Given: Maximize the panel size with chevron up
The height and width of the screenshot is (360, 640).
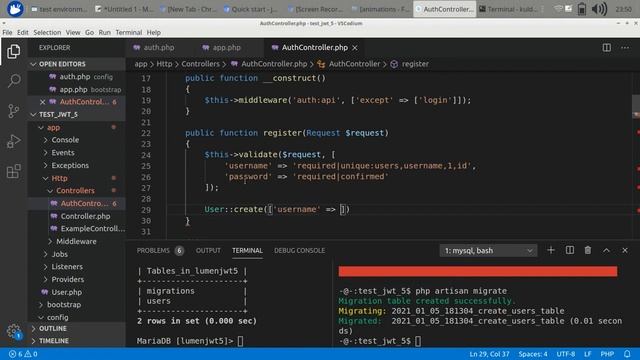Looking at the screenshot, I should click(607, 250).
